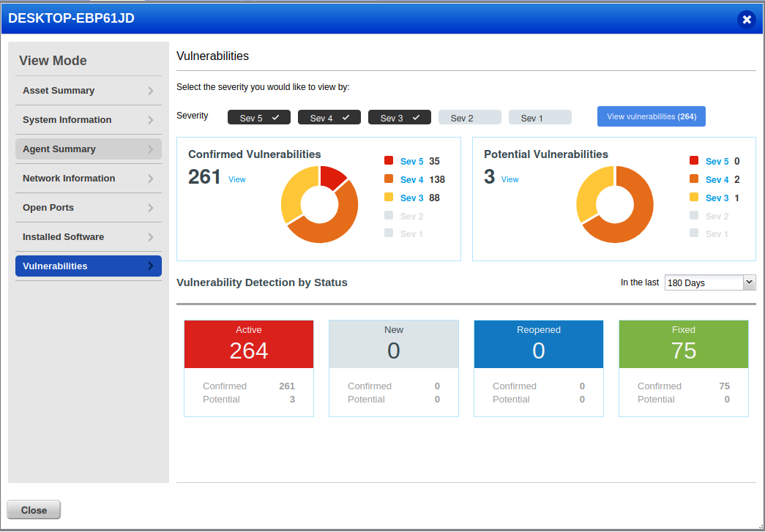Close the DESKTOP-EBP61JD dialog via X icon
The width and height of the screenshot is (765, 532).
click(x=747, y=20)
